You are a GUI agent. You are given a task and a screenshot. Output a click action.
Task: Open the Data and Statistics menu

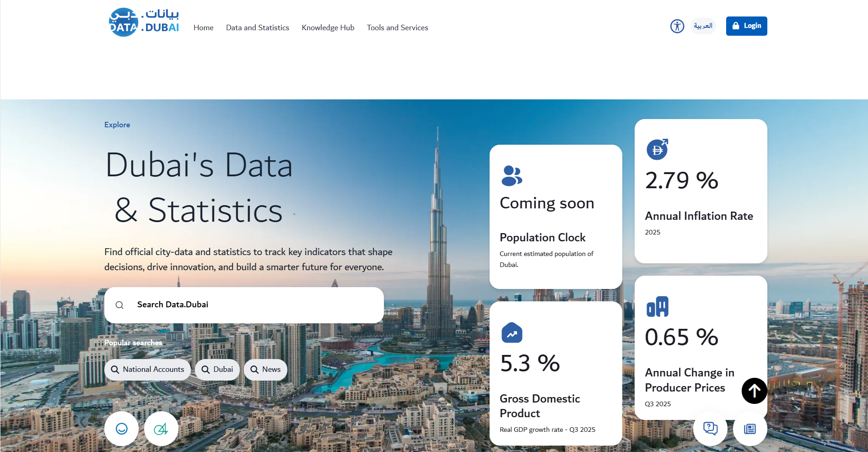click(x=257, y=27)
